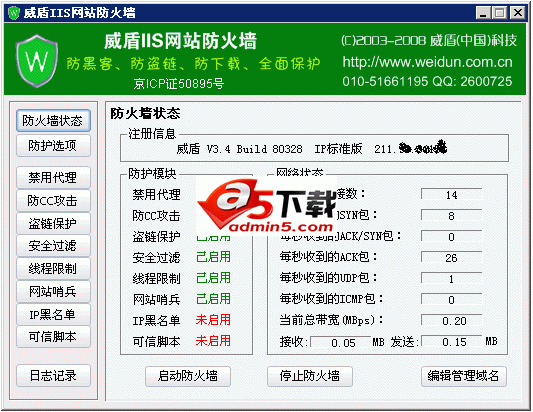
Task: Open the IP黑名单 sidebar button
Action: pos(53,314)
